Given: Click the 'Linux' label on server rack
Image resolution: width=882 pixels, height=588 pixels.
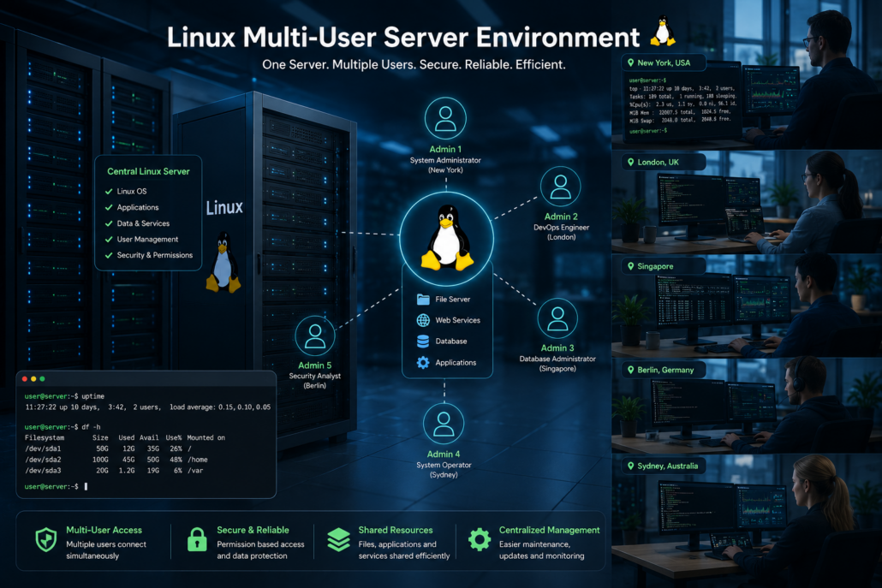Looking at the screenshot, I should [224, 208].
